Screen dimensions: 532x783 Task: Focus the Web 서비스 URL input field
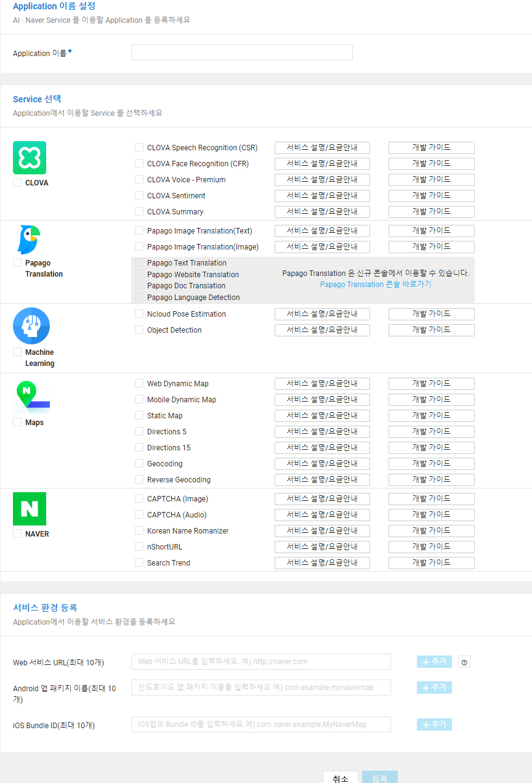261,662
